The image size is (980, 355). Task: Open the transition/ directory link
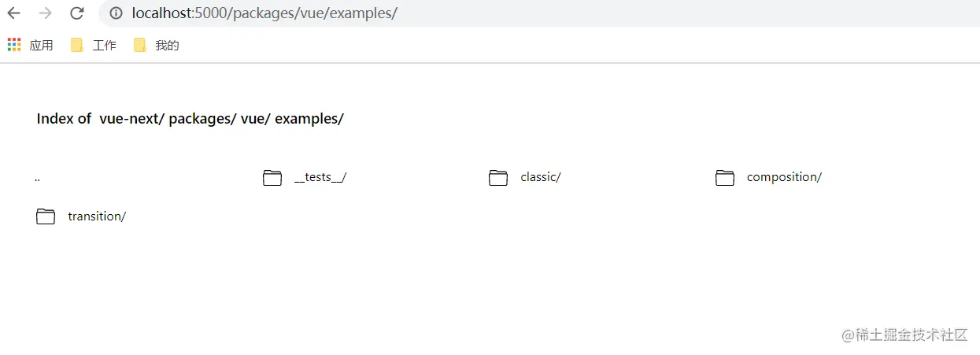coord(97,216)
